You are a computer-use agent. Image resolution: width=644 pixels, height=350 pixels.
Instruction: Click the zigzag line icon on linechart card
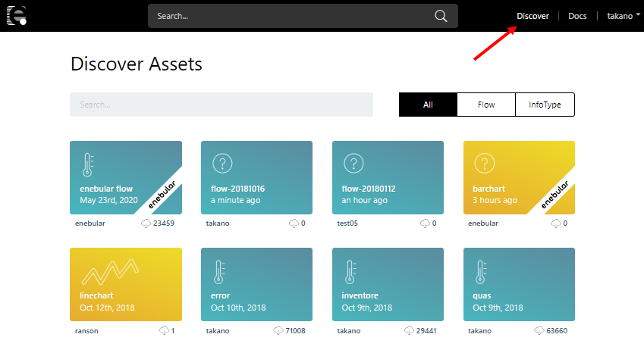pyautogui.click(x=109, y=271)
